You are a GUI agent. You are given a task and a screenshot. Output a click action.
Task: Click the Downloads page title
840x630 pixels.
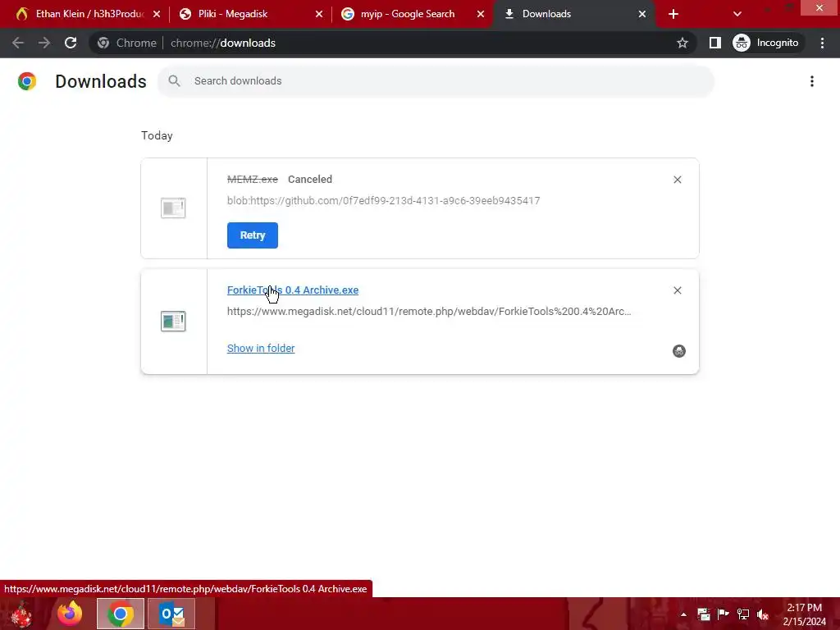(x=101, y=81)
